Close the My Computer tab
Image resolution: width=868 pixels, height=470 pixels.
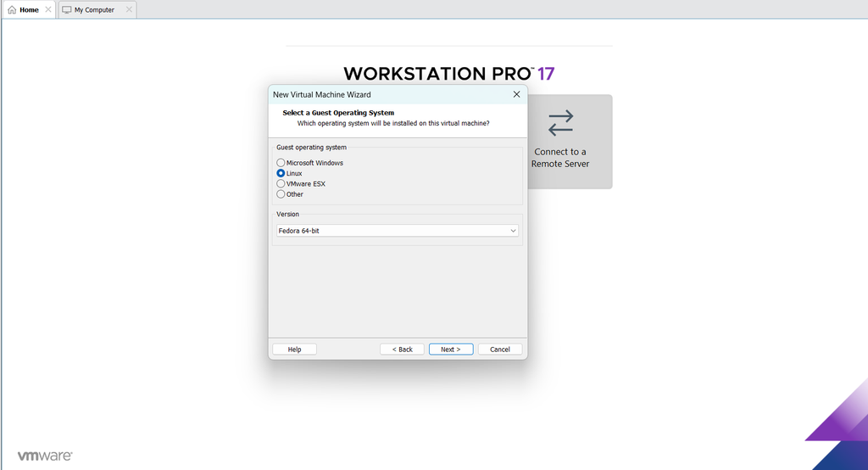[x=129, y=9]
